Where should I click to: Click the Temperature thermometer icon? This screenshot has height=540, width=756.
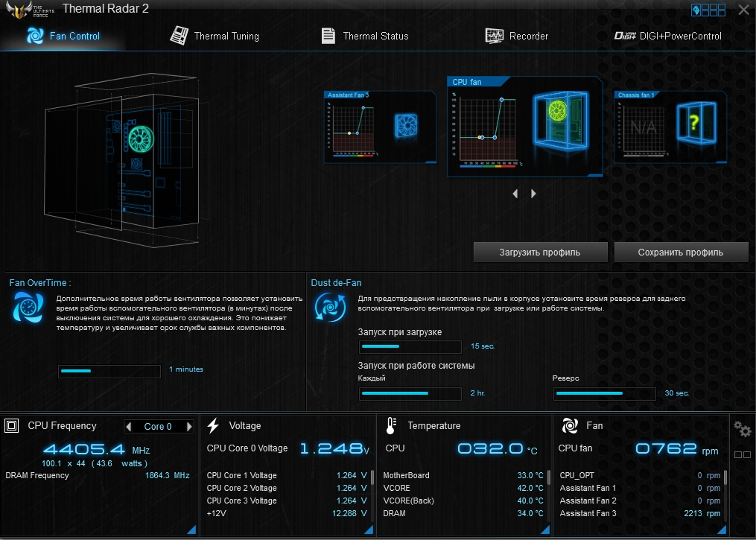point(390,426)
